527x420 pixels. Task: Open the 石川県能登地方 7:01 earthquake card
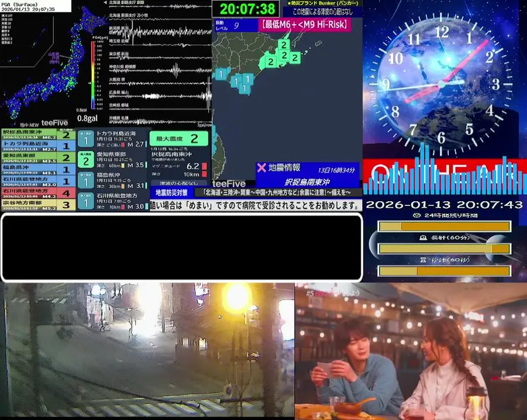113,201
